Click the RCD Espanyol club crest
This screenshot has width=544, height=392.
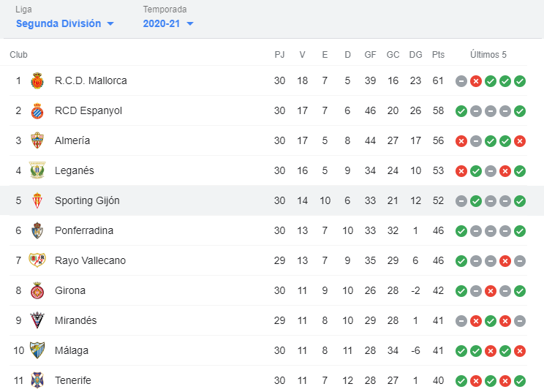point(37,110)
